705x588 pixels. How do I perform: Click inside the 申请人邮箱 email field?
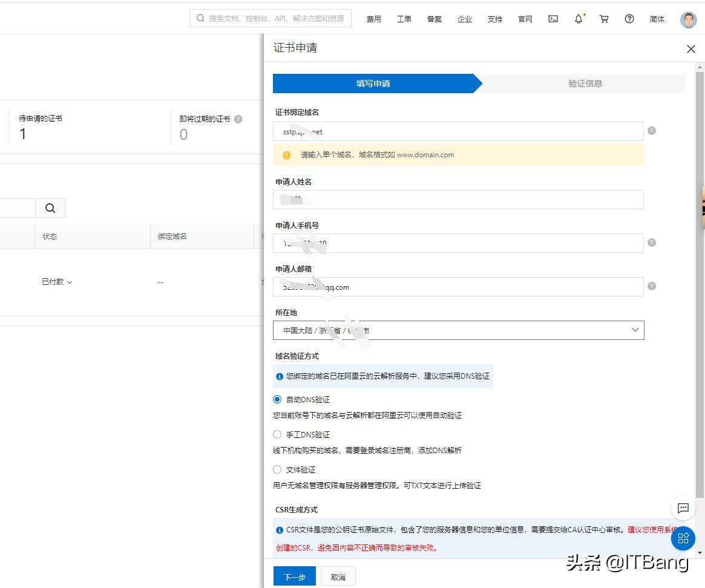pos(458,287)
